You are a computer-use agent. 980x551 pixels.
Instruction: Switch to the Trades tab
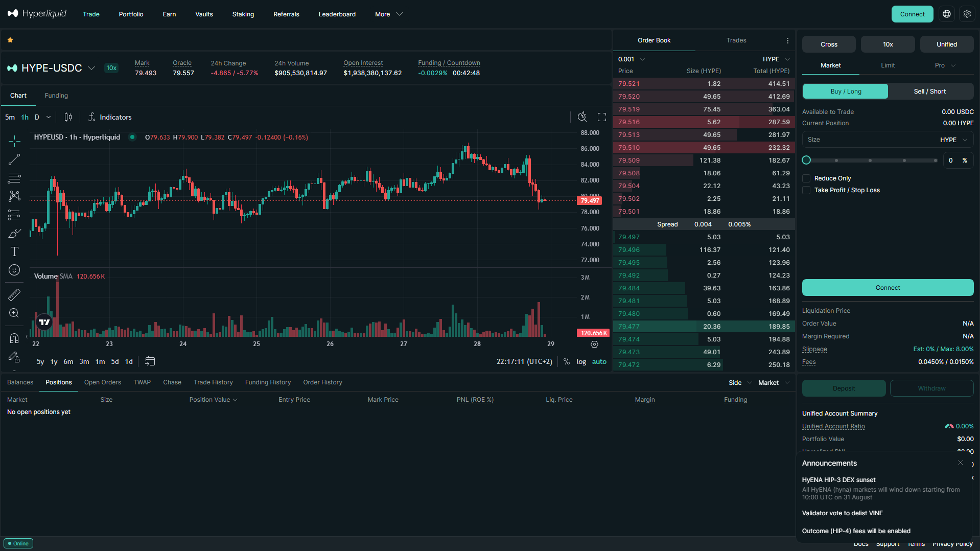click(736, 40)
